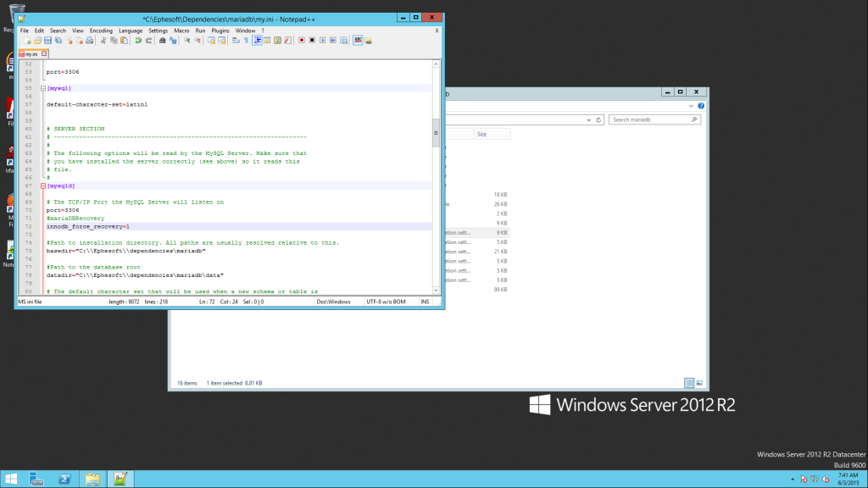Click the Windows Start button
Image resolution: width=868 pixels, height=488 pixels.
pos(11,480)
